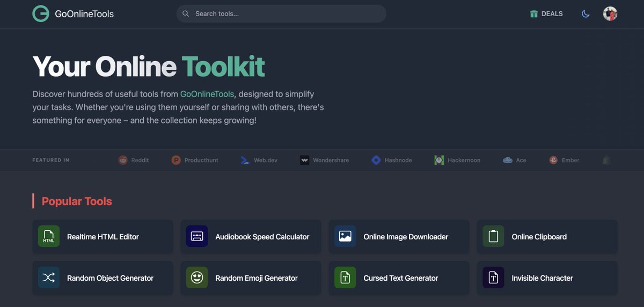Click the Hackernoon logo icon
The width and height of the screenshot is (644, 307).
coord(439,160)
